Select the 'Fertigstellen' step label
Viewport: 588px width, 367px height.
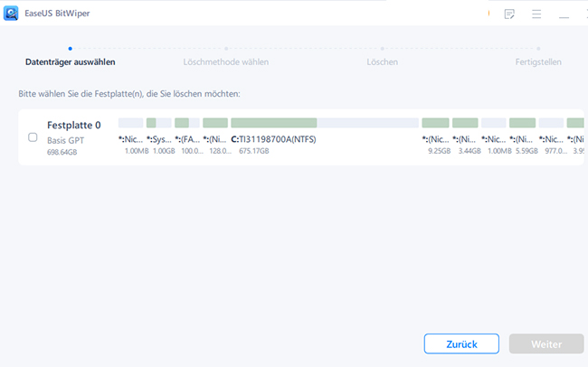click(538, 62)
